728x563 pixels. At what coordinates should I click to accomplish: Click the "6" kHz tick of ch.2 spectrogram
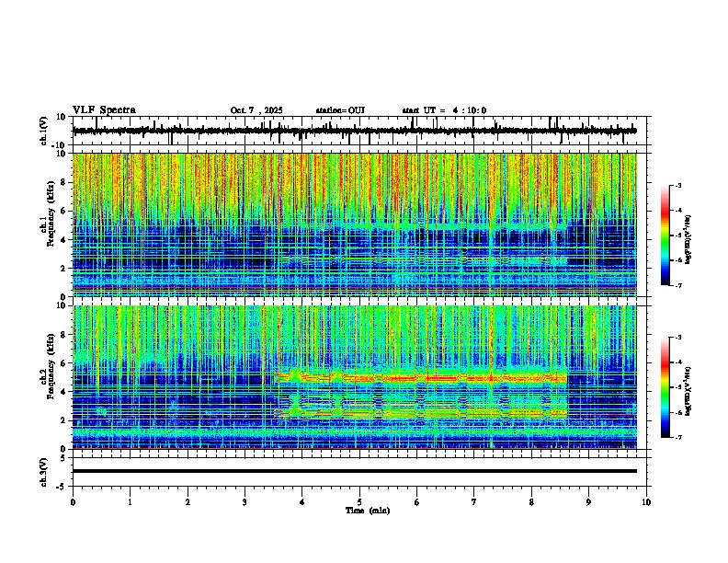click(63, 363)
